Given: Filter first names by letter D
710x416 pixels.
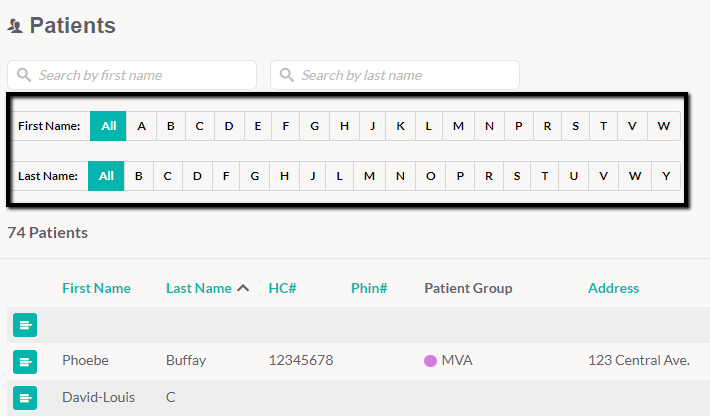Looking at the screenshot, I should [x=229, y=126].
